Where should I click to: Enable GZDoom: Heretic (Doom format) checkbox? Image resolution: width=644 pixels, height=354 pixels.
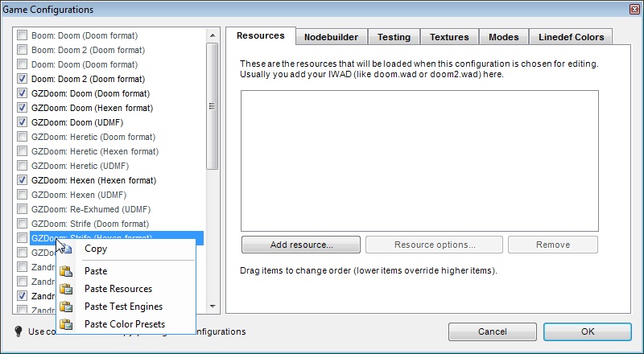(x=23, y=136)
